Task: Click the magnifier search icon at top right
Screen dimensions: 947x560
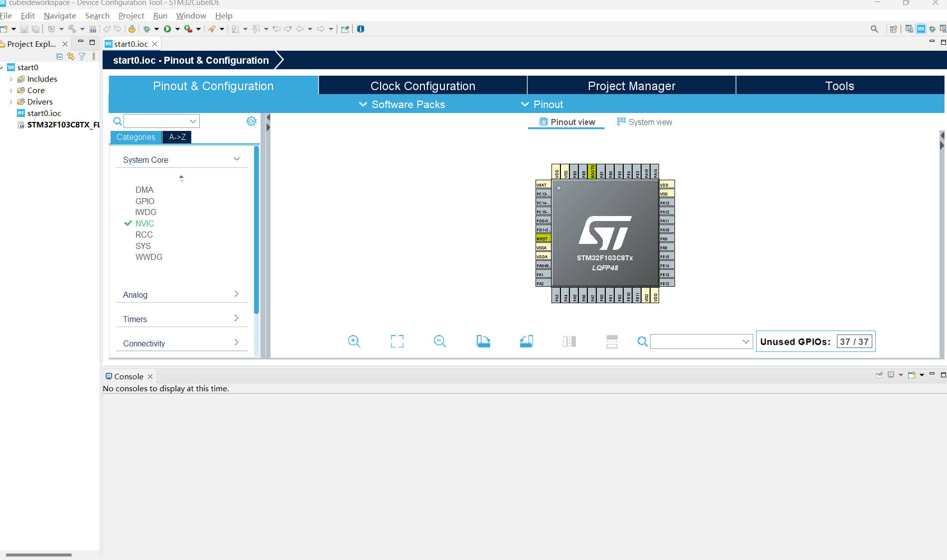Action: 874,29
